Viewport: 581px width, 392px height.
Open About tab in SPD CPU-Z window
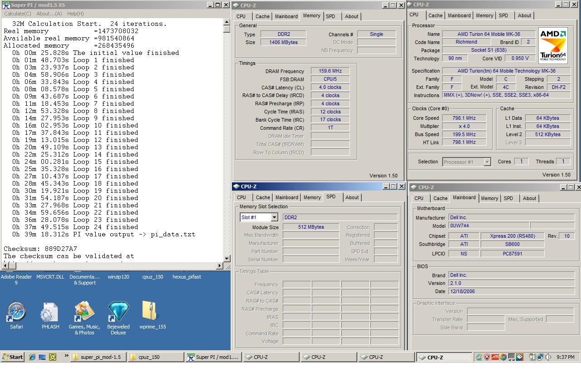tap(352, 197)
